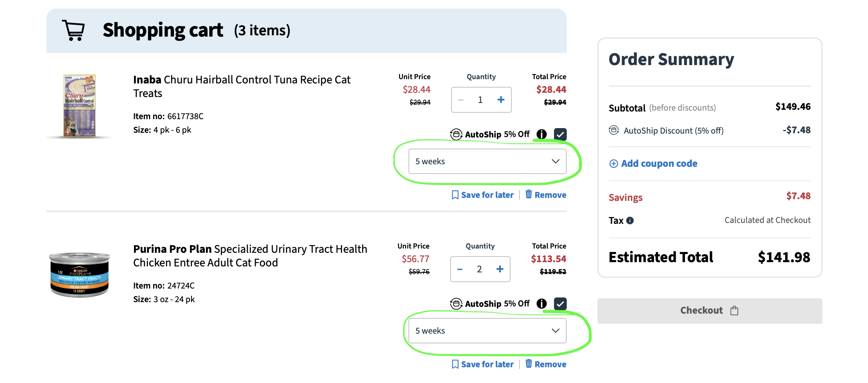Uncheck AutoShip checkbox for Purina Pro Plan
Image resolution: width=868 pixels, height=383 pixels.
click(560, 304)
